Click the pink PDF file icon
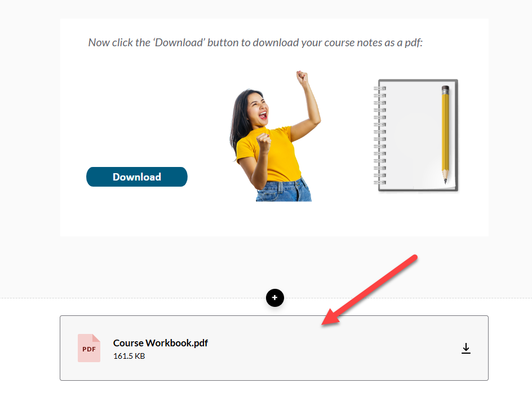 coord(89,348)
